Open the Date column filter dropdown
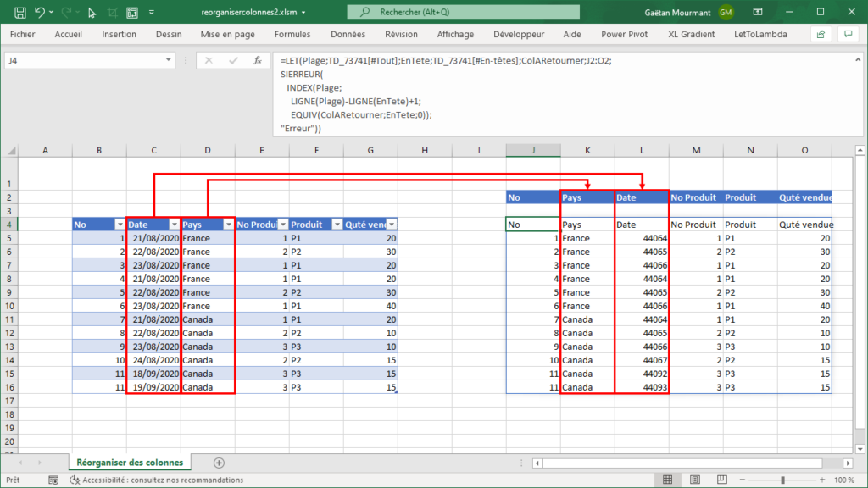The width and height of the screenshot is (868, 488). (174, 225)
